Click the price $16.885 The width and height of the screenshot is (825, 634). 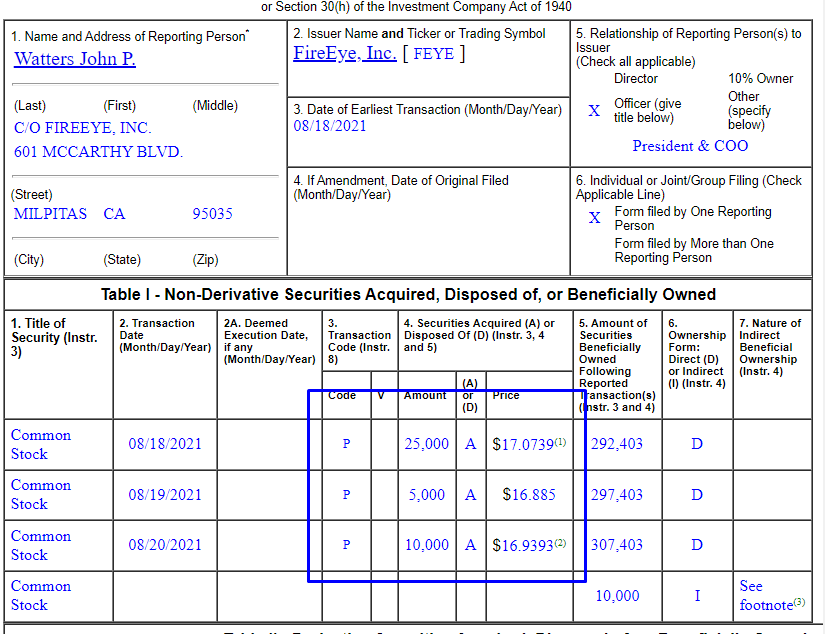point(529,495)
